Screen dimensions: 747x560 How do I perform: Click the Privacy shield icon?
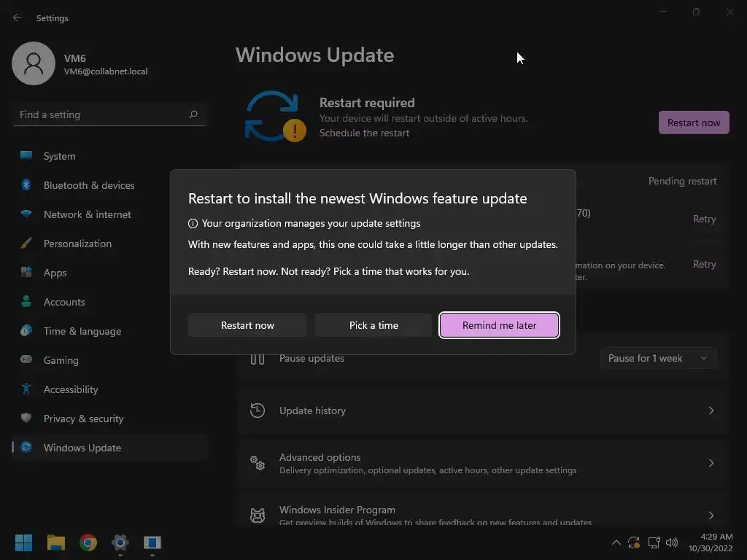pos(26,418)
